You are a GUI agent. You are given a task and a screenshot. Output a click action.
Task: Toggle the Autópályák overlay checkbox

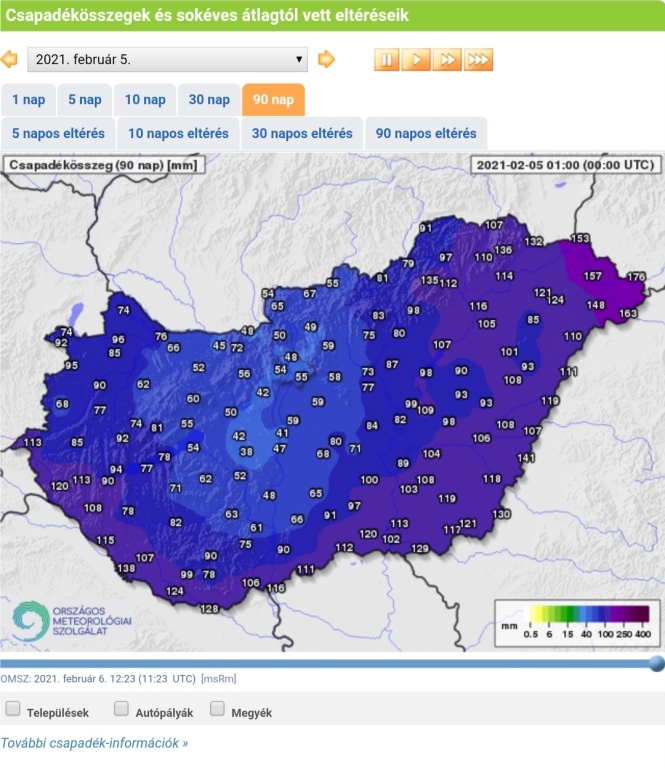[121, 709]
